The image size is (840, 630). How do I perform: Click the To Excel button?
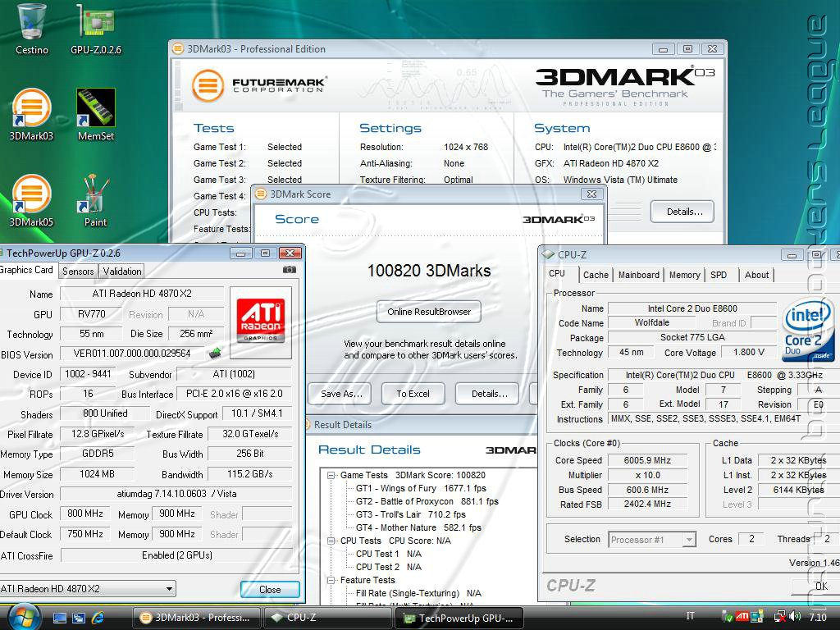point(413,394)
